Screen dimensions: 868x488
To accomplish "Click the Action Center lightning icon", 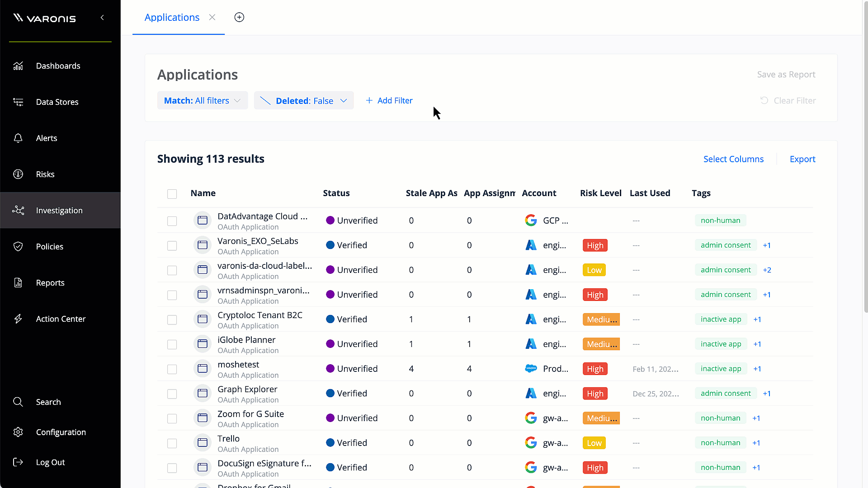I will point(18,319).
